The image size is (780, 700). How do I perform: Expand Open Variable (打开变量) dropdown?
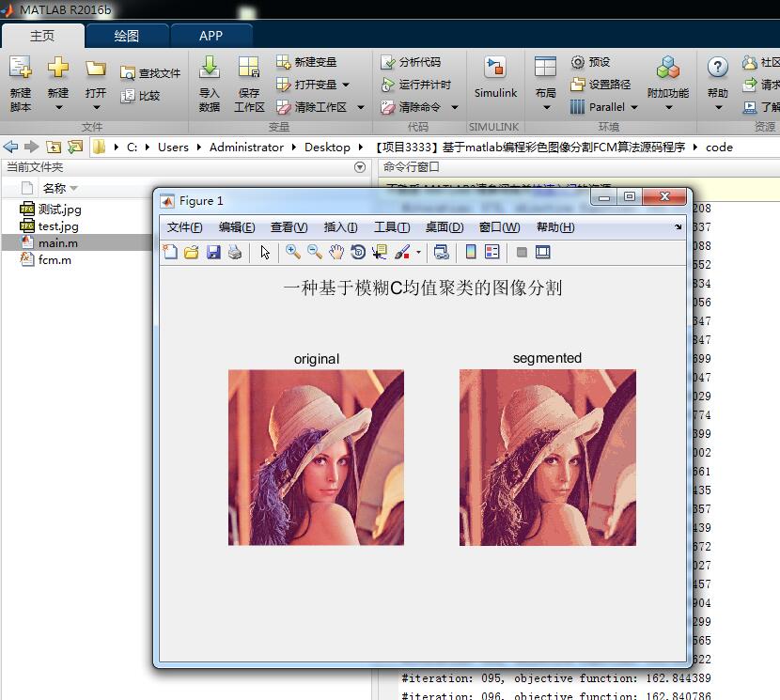pos(346,85)
